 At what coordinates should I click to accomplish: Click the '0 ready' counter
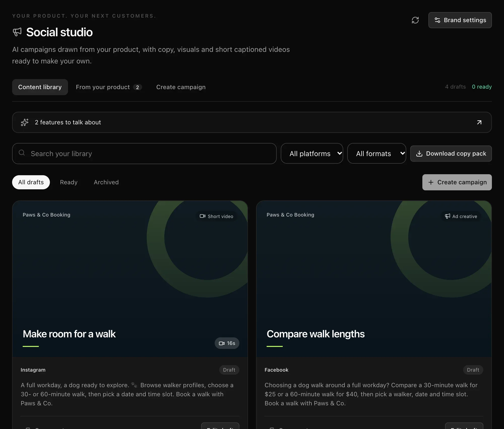point(482,87)
